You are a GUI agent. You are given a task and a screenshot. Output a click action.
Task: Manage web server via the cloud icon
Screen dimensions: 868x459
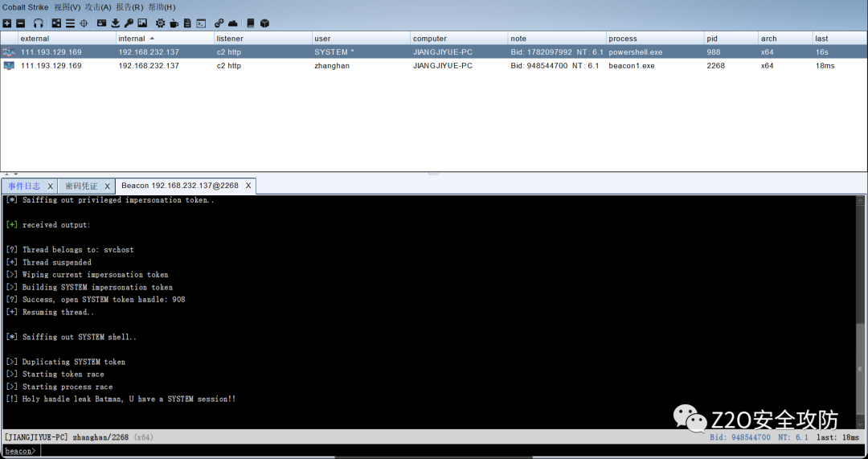(233, 23)
